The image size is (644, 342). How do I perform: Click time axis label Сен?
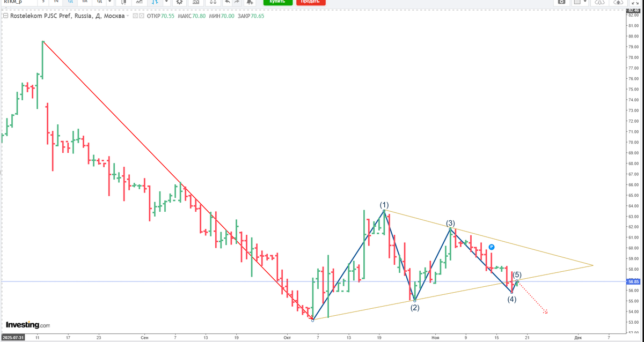tap(144, 338)
